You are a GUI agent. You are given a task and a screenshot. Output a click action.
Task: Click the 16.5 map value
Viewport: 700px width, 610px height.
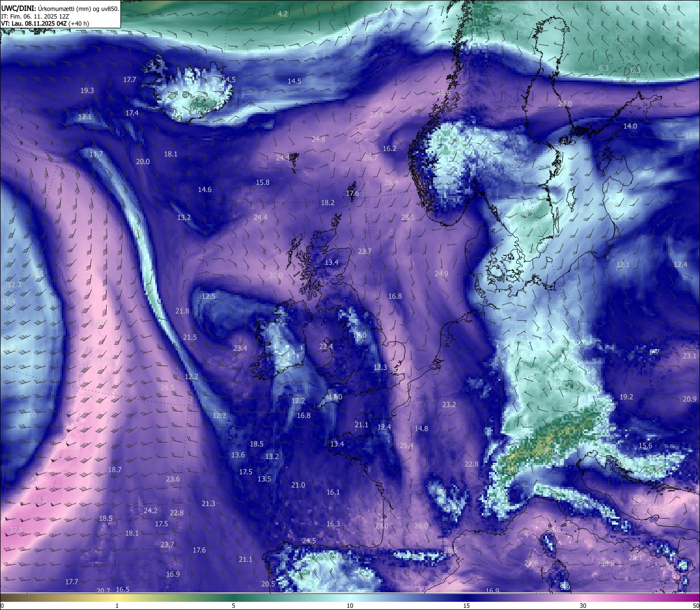tap(122, 589)
